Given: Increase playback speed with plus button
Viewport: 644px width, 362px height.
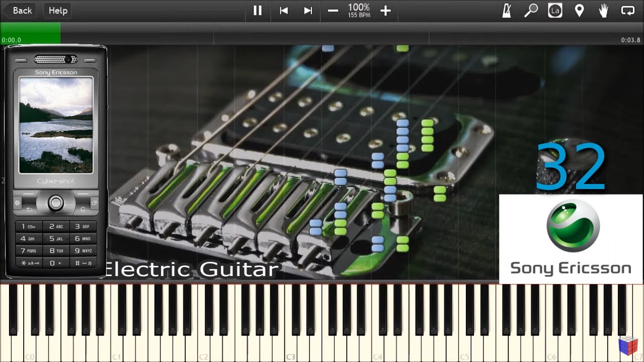Looking at the screenshot, I should click(385, 11).
